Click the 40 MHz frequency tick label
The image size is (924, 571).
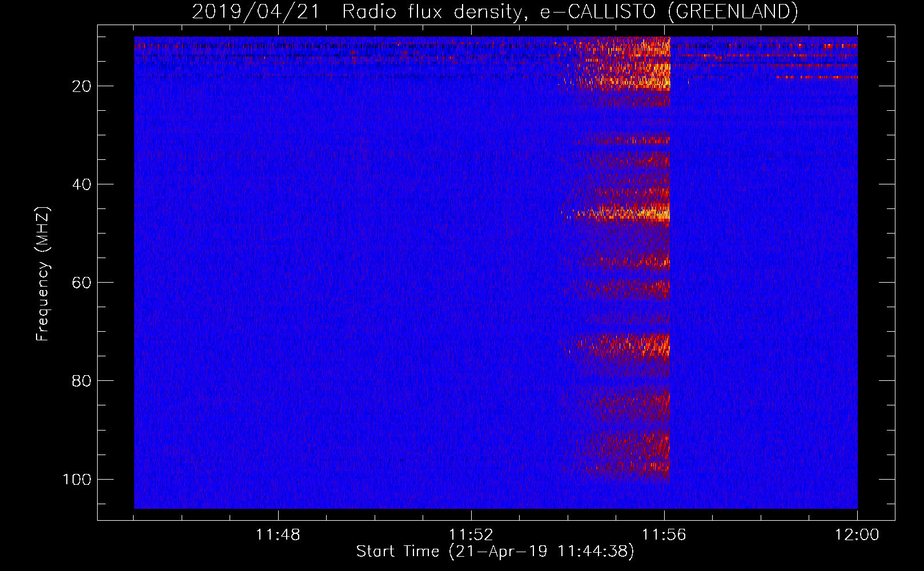click(82, 184)
